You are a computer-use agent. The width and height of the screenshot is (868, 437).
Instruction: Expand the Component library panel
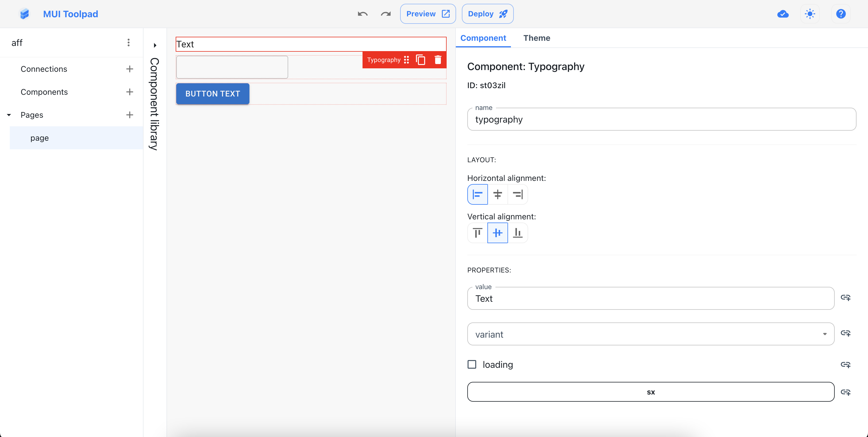(155, 45)
